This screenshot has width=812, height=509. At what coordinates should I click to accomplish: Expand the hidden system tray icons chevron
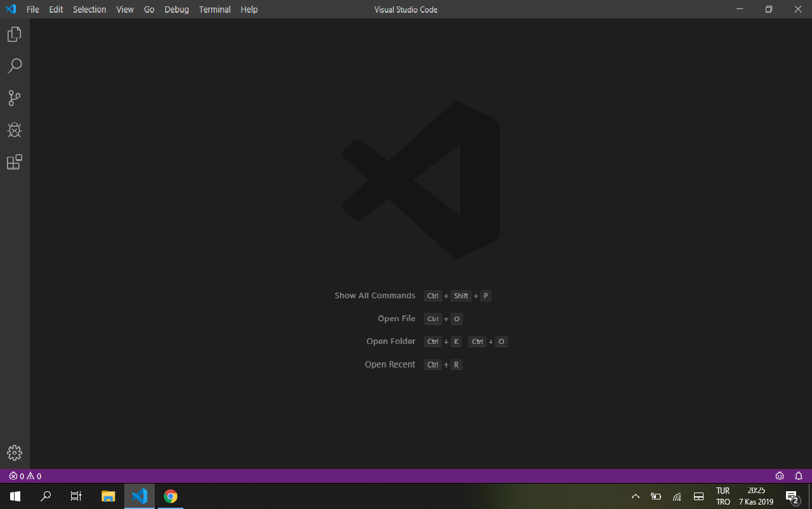pos(636,496)
